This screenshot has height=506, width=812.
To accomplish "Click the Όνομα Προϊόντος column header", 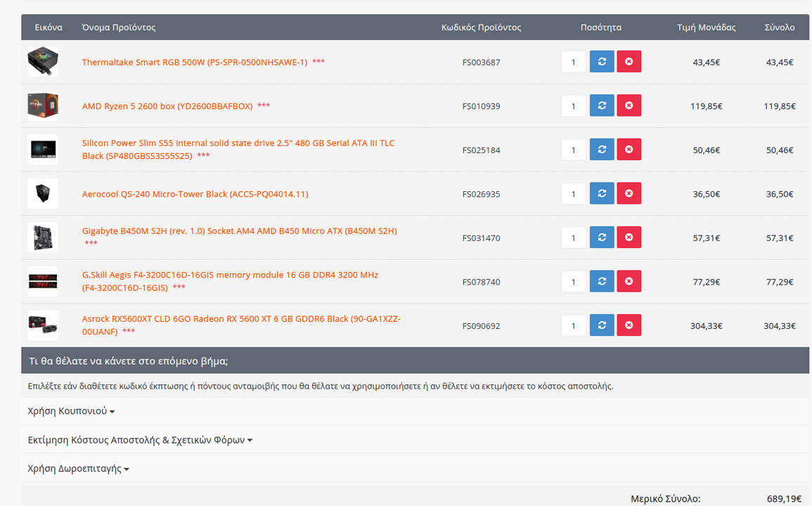I will tap(119, 27).
